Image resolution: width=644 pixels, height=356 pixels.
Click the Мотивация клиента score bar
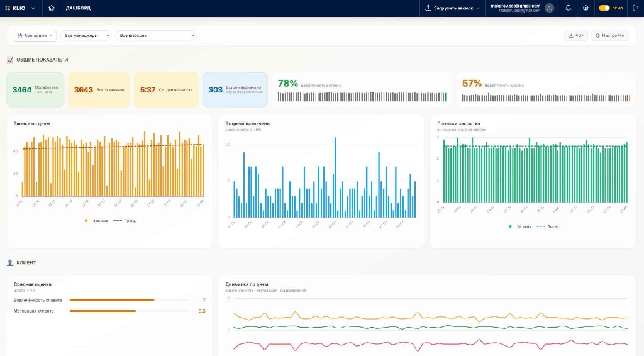click(x=130, y=311)
